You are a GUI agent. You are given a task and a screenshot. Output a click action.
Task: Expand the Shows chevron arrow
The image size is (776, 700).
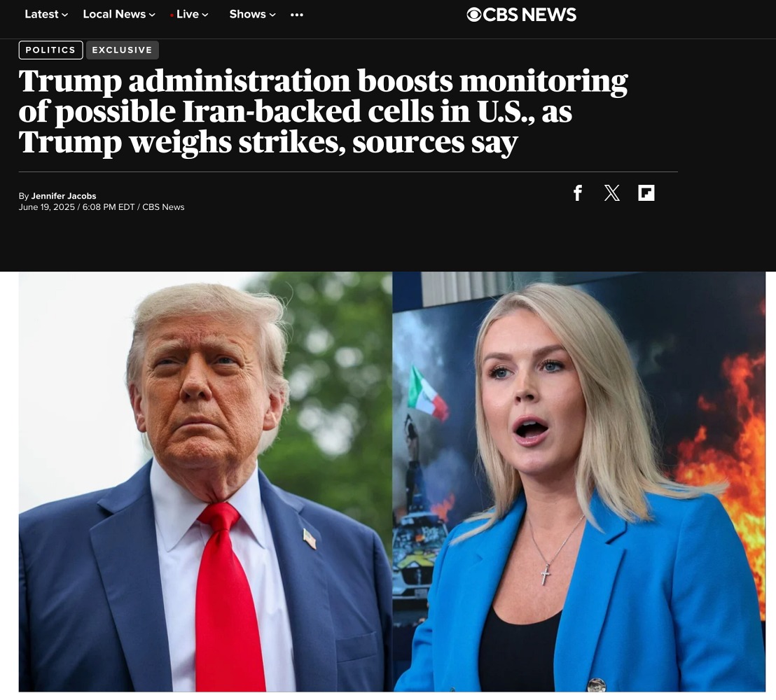point(272,15)
